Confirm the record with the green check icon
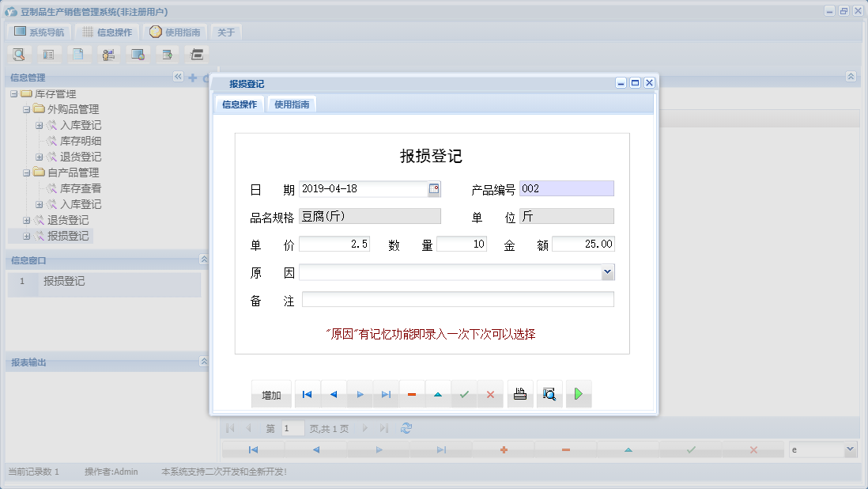 click(464, 393)
